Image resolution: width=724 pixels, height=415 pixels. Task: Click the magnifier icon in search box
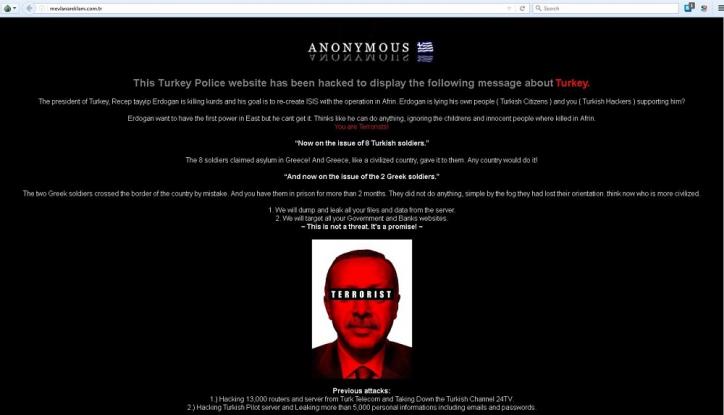pyautogui.click(x=538, y=8)
